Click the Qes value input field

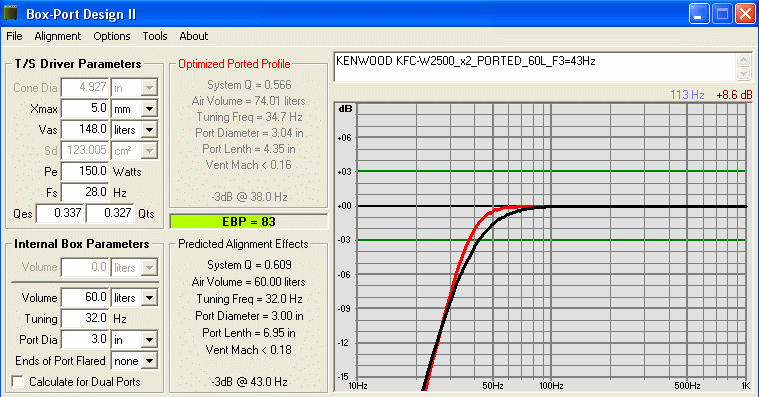(60, 213)
